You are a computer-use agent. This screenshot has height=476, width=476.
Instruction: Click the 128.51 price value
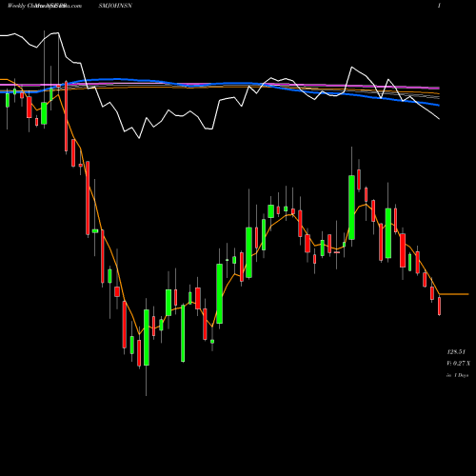(456, 351)
